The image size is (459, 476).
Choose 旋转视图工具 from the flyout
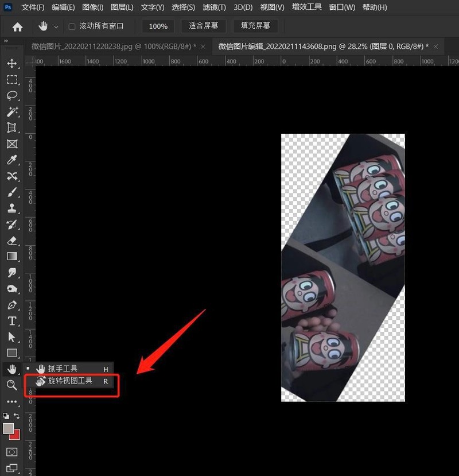point(69,381)
